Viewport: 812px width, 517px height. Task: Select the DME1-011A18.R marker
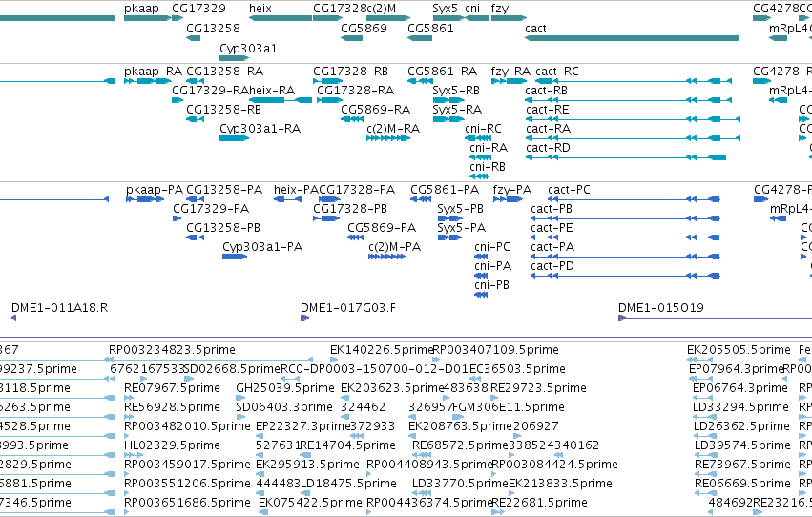pos(14,318)
